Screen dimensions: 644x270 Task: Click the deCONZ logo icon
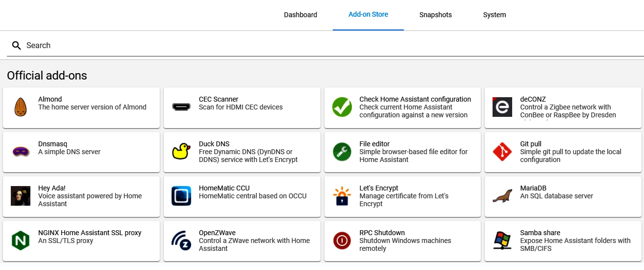click(x=502, y=107)
